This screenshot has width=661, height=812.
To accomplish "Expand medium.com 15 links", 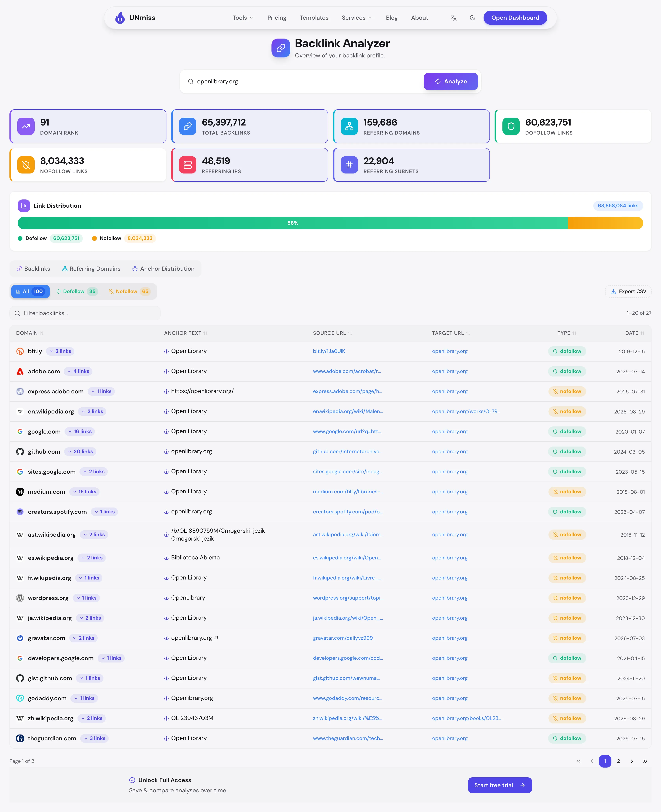I will (x=85, y=492).
